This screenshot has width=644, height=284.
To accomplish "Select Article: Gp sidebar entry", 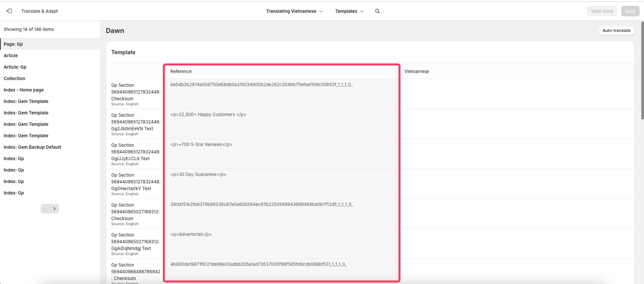I will coord(15,67).
